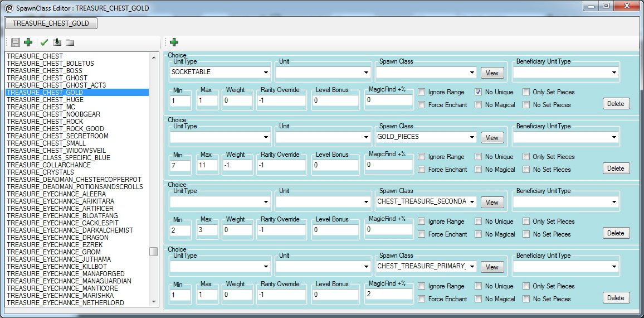The height and width of the screenshot is (318, 644).
Task: Check No Unique for the CHEST_TREASURE_PRIMARY choice
Action: [x=478, y=286]
